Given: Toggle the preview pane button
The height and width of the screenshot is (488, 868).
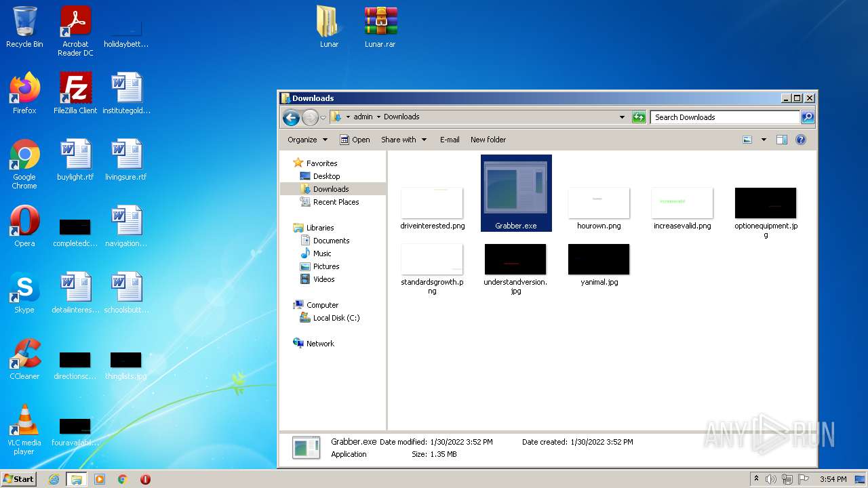Looking at the screenshot, I should pyautogui.click(x=782, y=140).
